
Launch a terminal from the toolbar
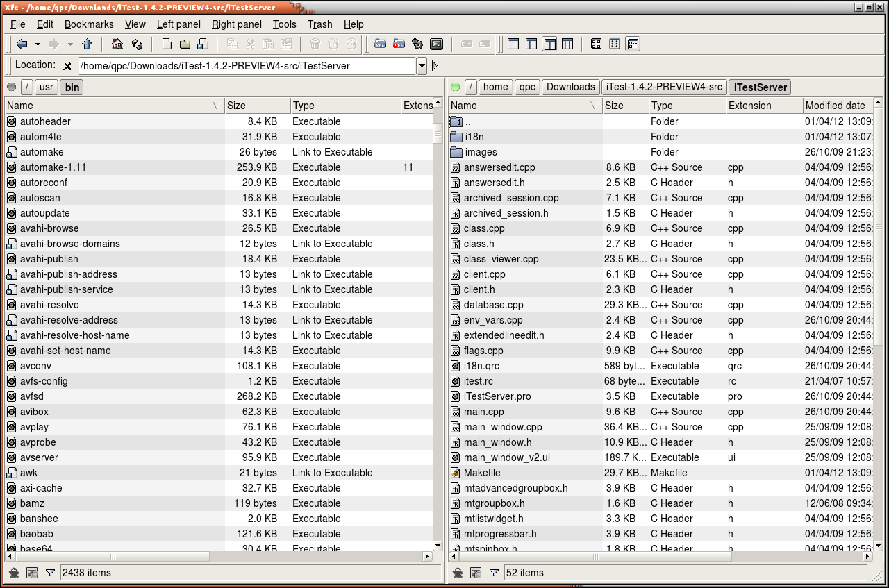[437, 44]
